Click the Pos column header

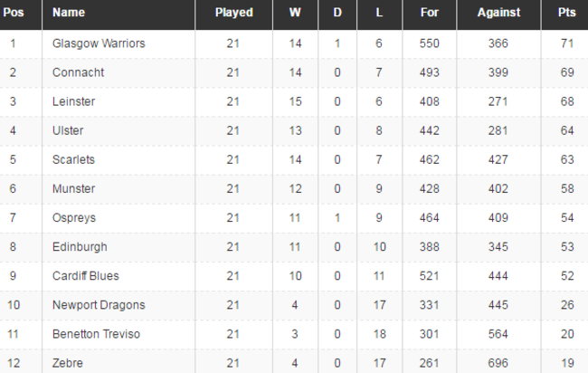[x=14, y=13]
